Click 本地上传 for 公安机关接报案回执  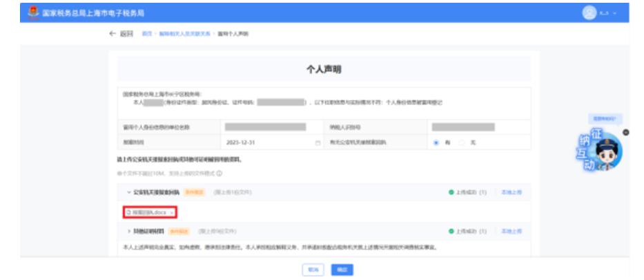click(x=511, y=192)
